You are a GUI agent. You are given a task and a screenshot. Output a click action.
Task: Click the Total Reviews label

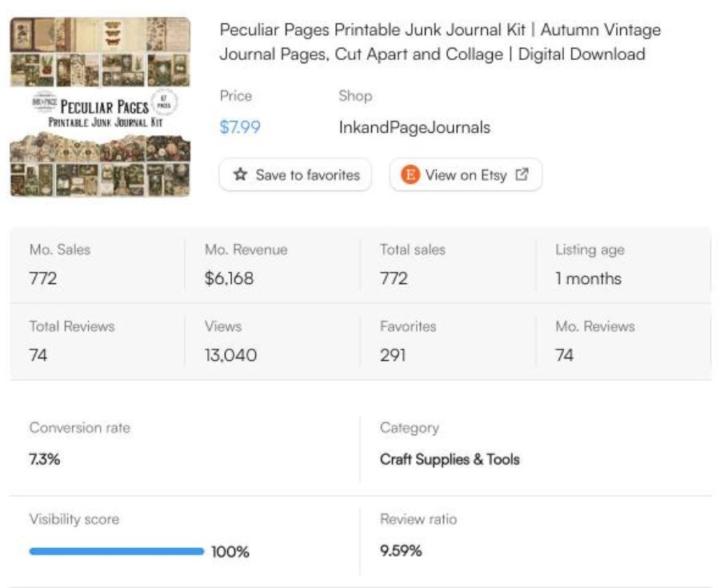tap(72, 326)
